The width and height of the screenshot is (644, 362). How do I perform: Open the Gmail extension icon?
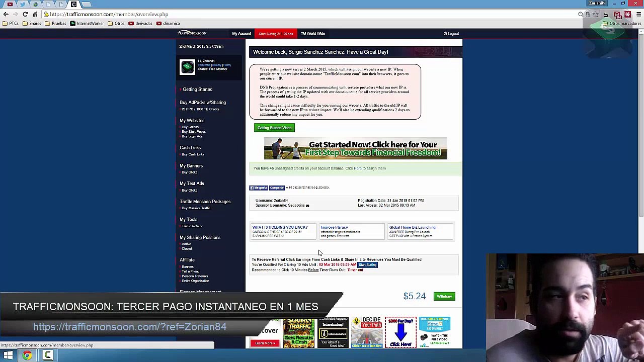tap(617, 14)
